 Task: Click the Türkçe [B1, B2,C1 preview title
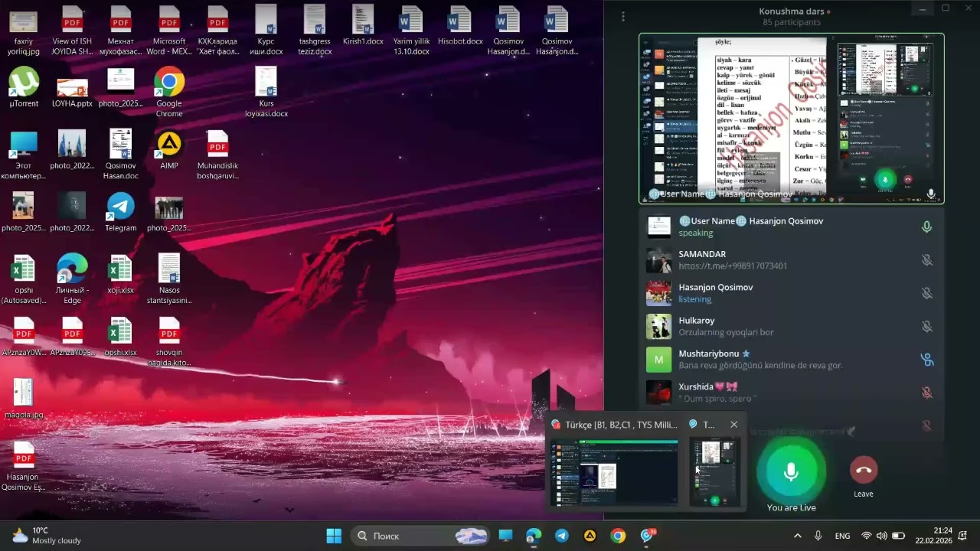pos(621,424)
